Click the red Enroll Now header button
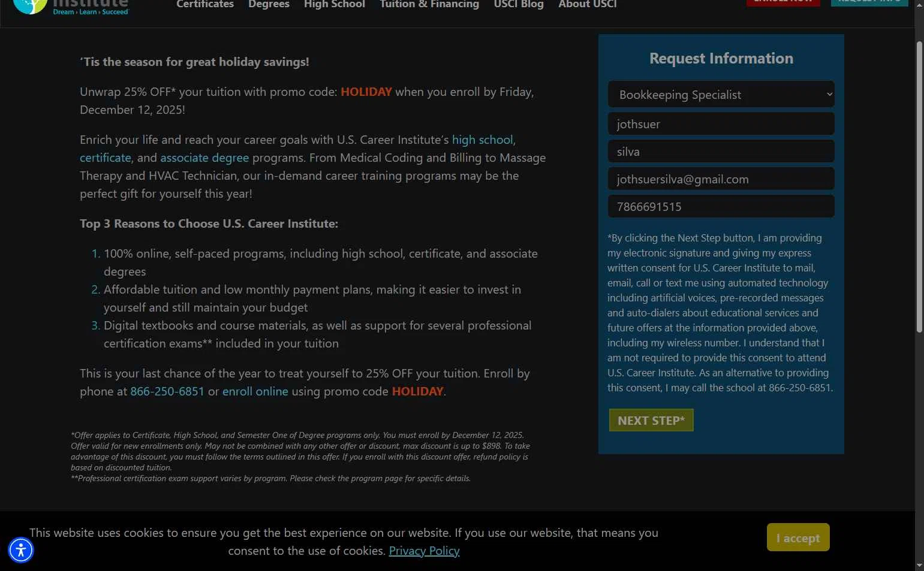Screen dimensions: 924x571 (x=783, y=2)
